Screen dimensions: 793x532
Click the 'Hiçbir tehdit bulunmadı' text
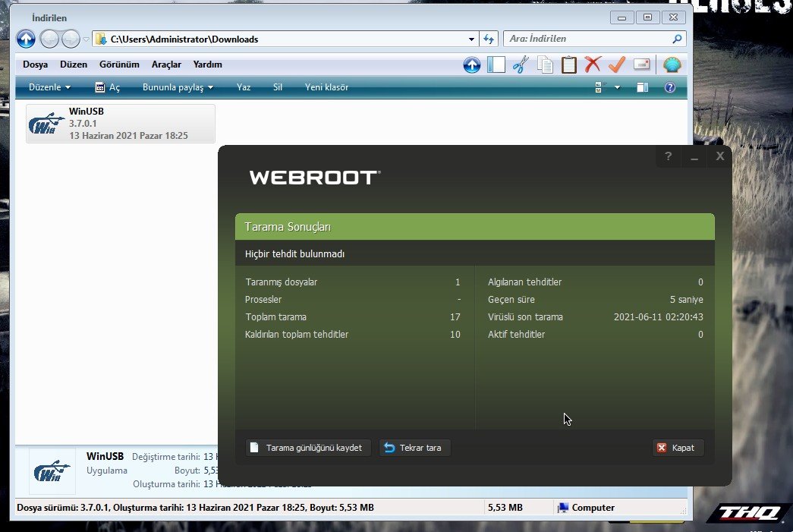tap(294, 254)
